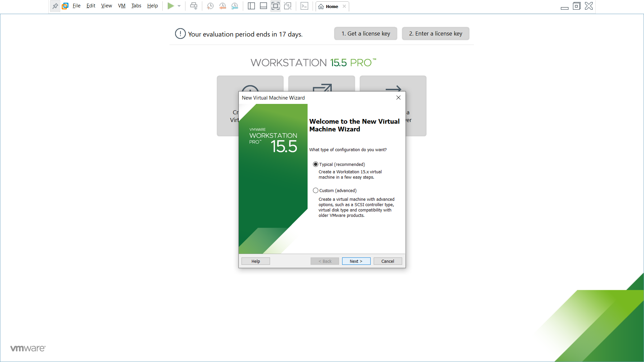Select Custom (advanced) radio button
Viewport: 644px width, 362px height.
pos(316,190)
